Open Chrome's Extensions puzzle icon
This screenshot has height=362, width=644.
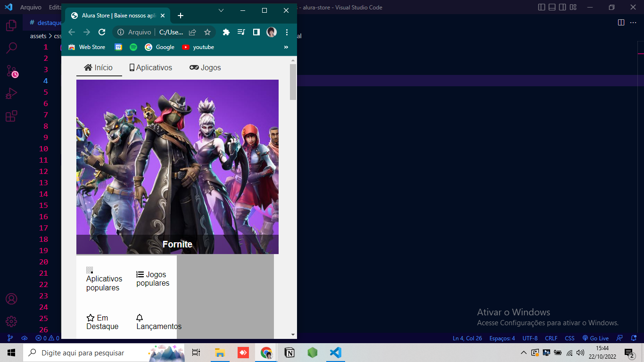pyautogui.click(x=226, y=32)
